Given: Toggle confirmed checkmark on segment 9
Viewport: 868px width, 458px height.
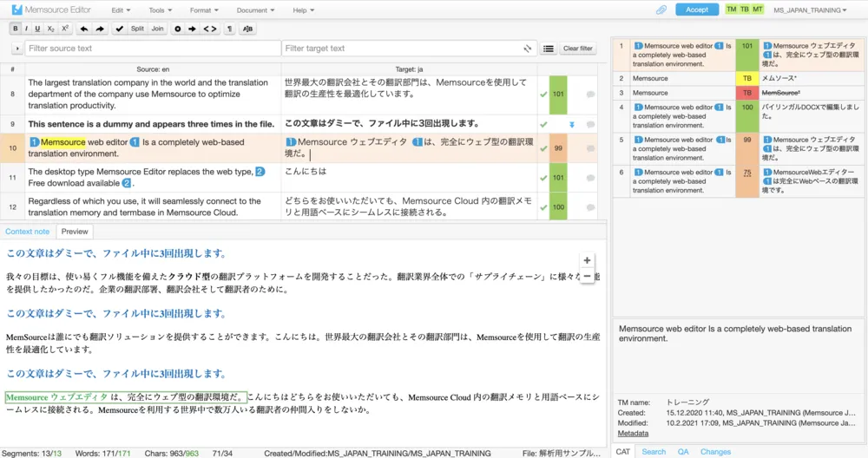Looking at the screenshot, I should tap(543, 124).
